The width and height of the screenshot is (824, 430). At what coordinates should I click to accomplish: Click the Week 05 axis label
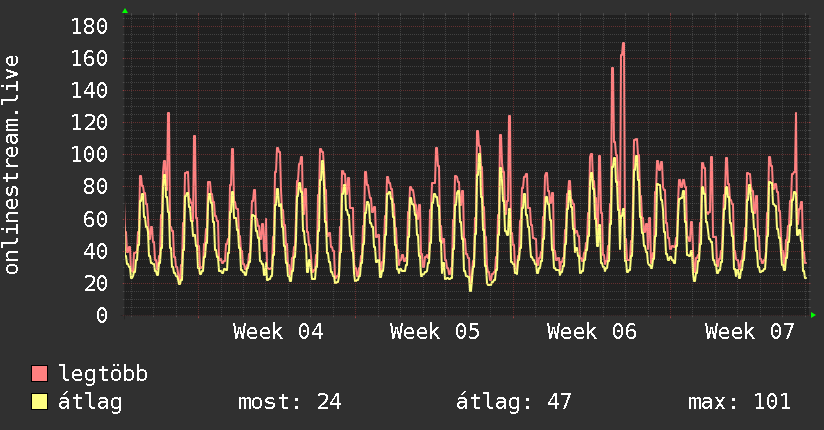tap(435, 332)
